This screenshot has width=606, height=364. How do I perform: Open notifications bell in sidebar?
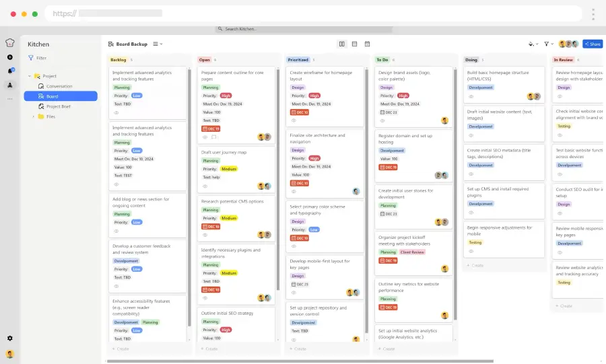point(10,71)
